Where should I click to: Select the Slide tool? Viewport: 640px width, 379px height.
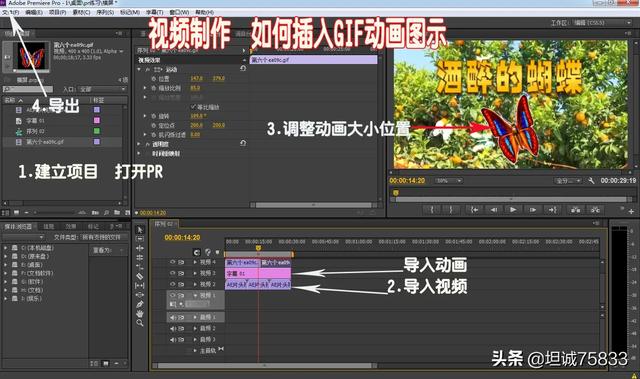(140, 295)
